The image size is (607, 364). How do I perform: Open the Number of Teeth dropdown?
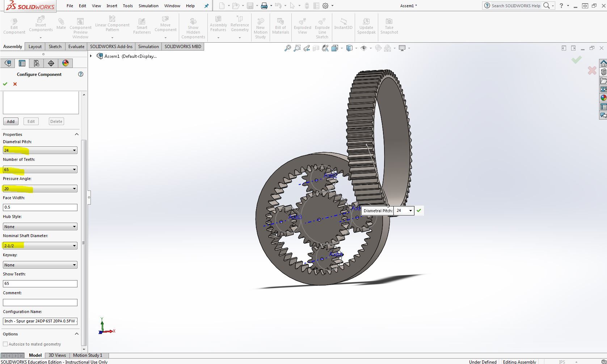tap(40, 170)
